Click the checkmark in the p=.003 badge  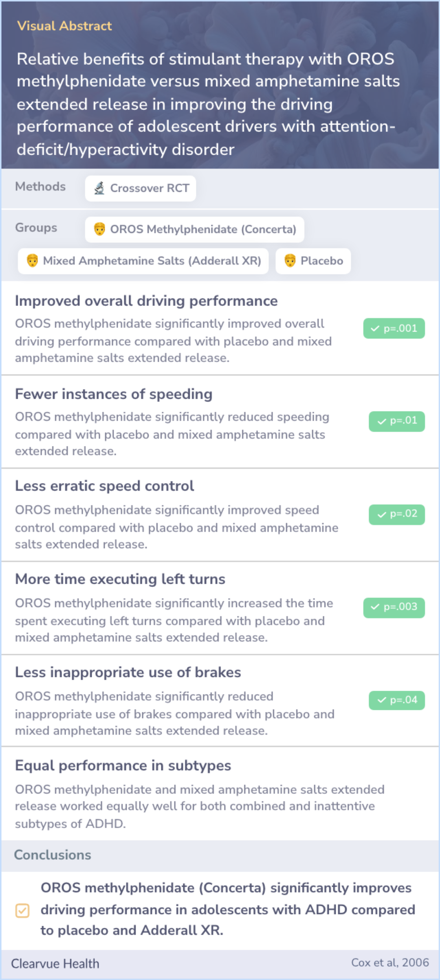375,607
